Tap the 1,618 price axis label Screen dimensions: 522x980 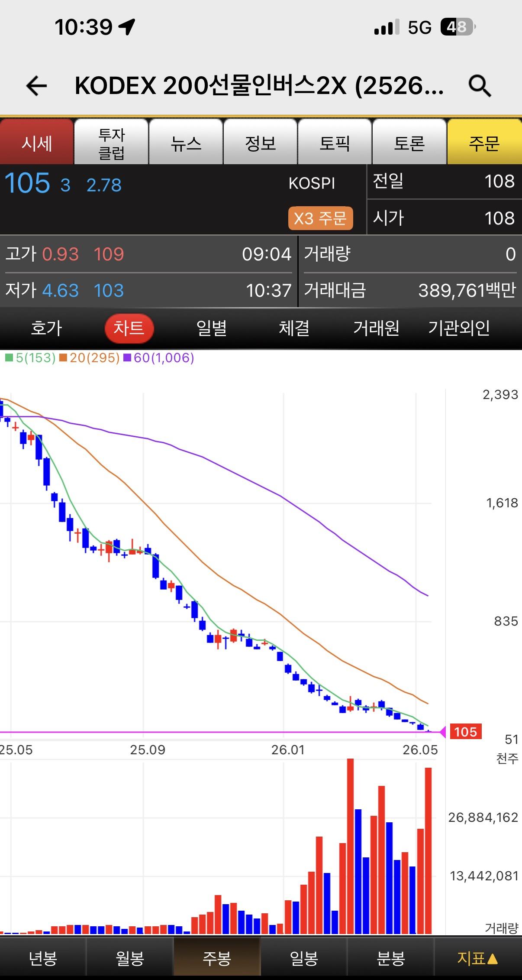click(x=502, y=503)
